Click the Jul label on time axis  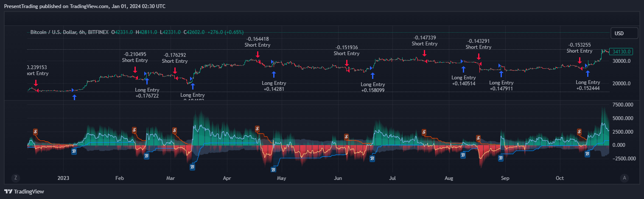(x=393, y=178)
